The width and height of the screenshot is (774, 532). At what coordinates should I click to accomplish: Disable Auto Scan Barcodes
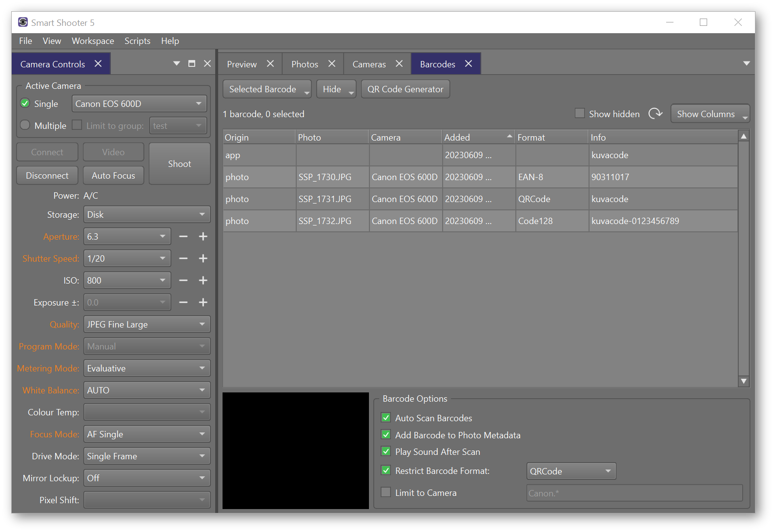pyautogui.click(x=386, y=418)
